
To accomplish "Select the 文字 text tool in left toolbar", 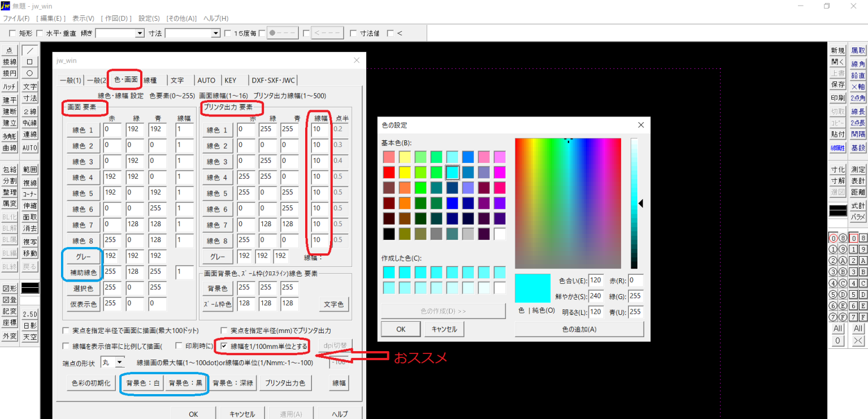I will pos(30,87).
